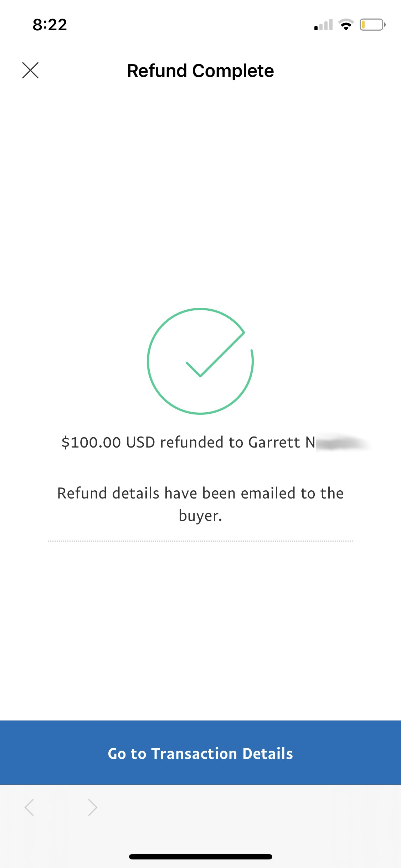Go forward with the right chevron
The height and width of the screenshot is (868, 401).
click(92, 807)
